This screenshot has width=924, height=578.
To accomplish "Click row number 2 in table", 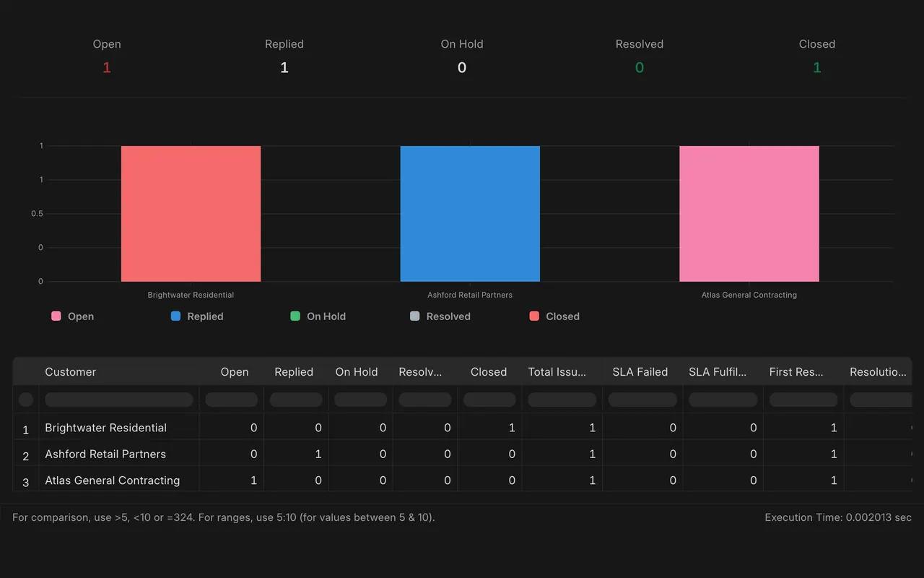I will click(x=25, y=456).
